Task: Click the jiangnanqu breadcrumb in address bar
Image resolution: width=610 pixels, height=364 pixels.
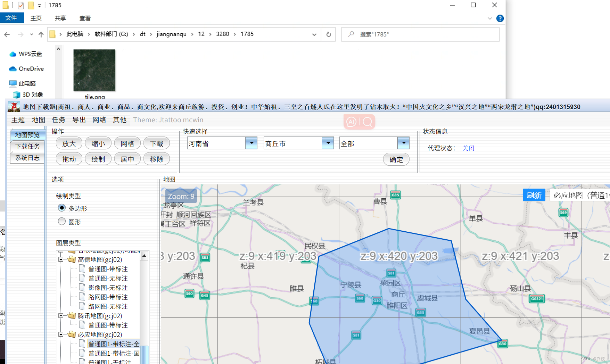Action: (x=172, y=34)
